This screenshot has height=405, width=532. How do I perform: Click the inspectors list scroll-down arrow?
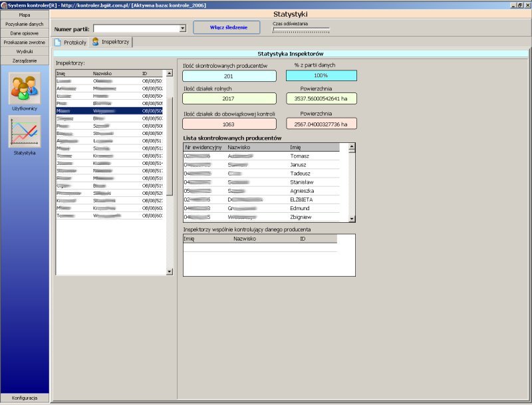click(x=170, y=272)
